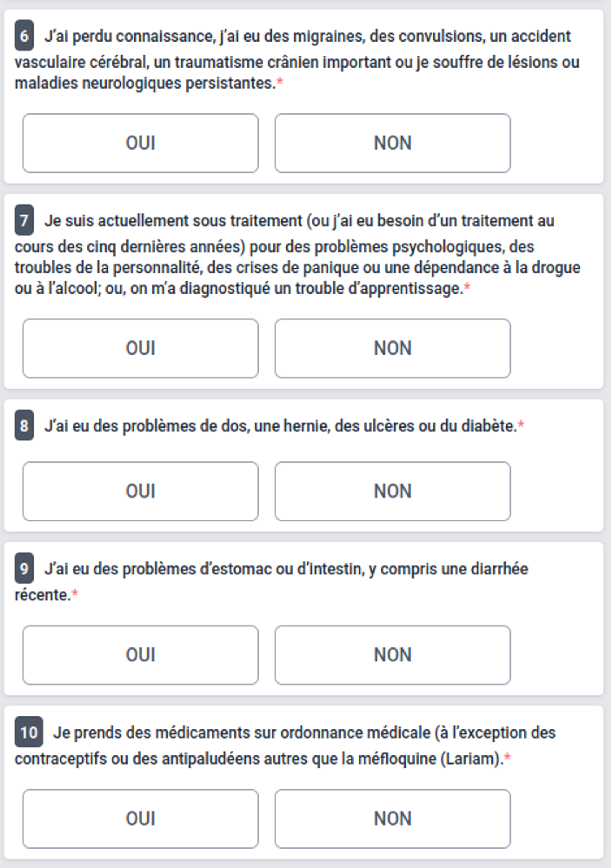
Task: Click the required asterisk on question 6
Action: (281, 82)
